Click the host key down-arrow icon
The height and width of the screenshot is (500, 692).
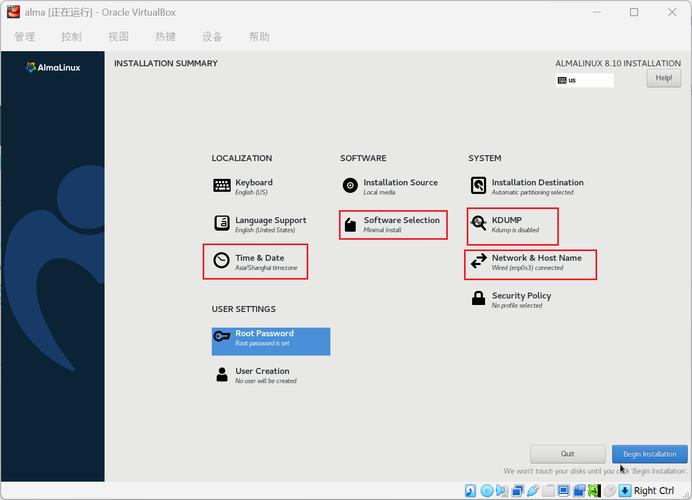coord(625,490)
